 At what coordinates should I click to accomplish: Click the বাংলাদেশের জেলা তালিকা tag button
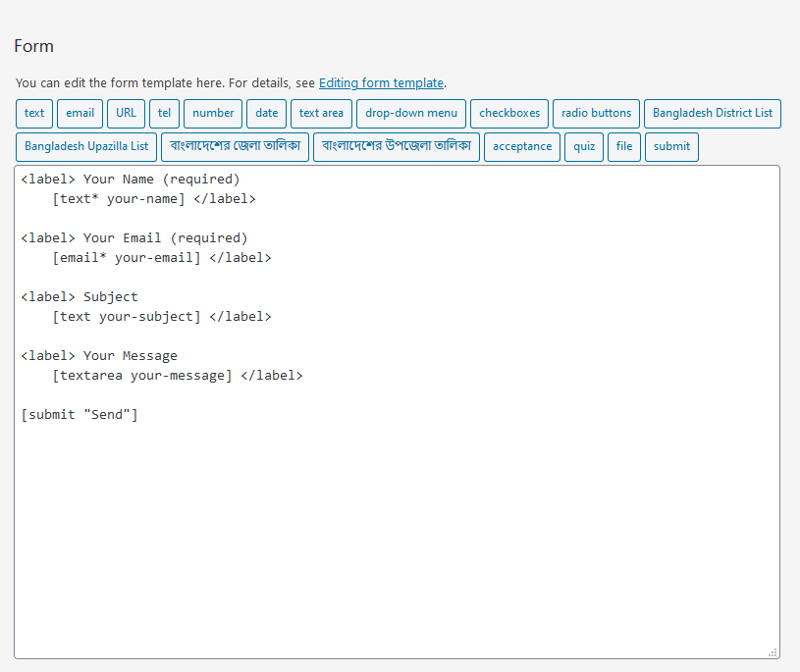[236, 147]
